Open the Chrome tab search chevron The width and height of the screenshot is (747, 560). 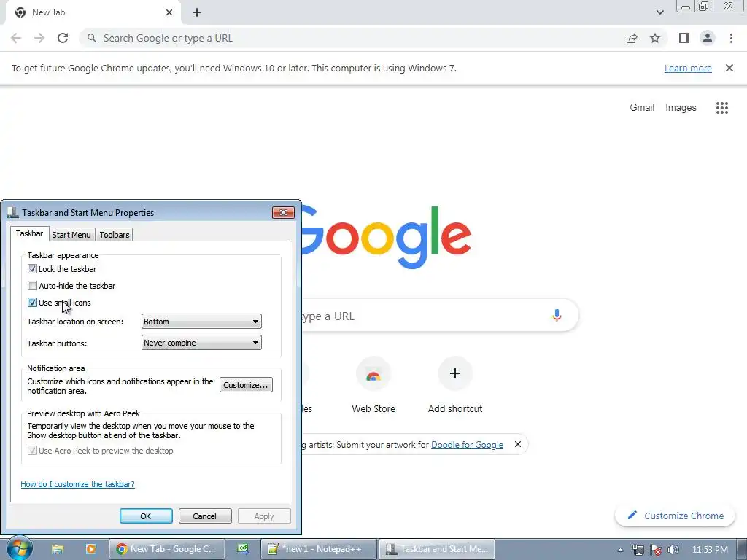(x=659, y=13)
